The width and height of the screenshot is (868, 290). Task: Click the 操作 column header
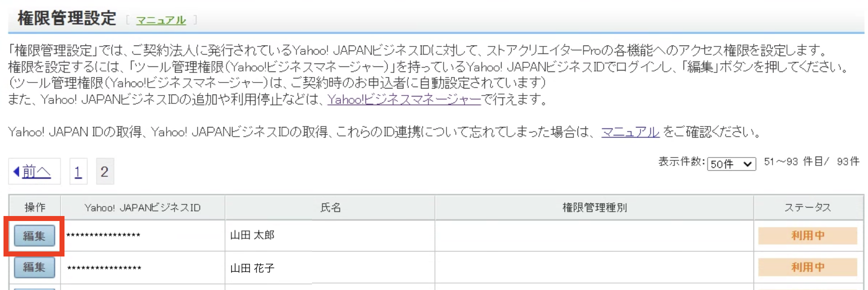coord(35,207)
